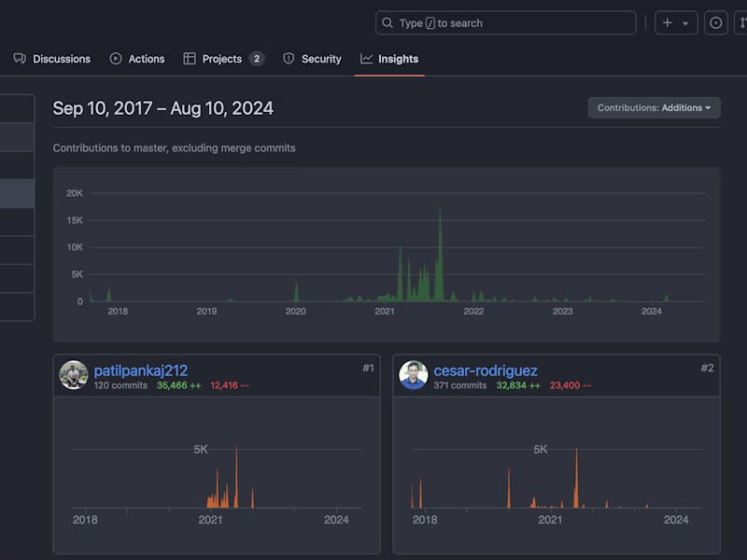The height and width of the screenshot is (560, 747).
Task: Click the Type / to search input field
Action: pyautogui.click(x=504, y=22)
